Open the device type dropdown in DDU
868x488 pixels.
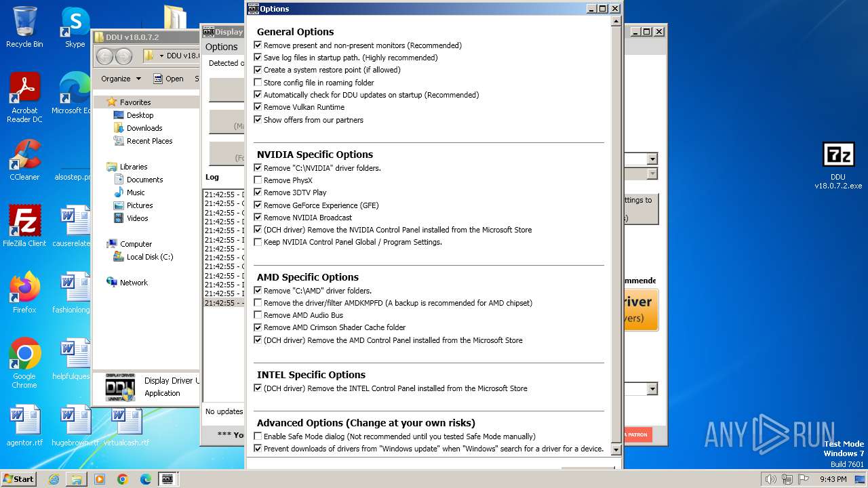[x=652, y=159]
